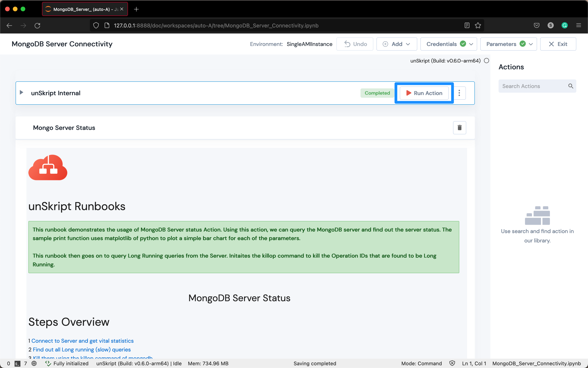Click the Fully initialized code-check icon
Screen dimensions: 588x368
tap(48, 363)
